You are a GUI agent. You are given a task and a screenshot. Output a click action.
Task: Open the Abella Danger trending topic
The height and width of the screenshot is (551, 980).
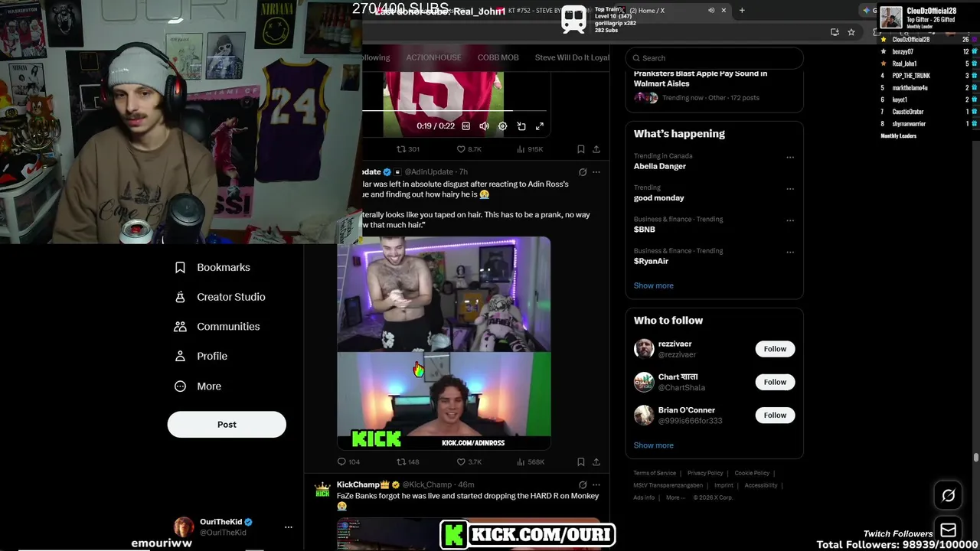click(x=660, y=166)
